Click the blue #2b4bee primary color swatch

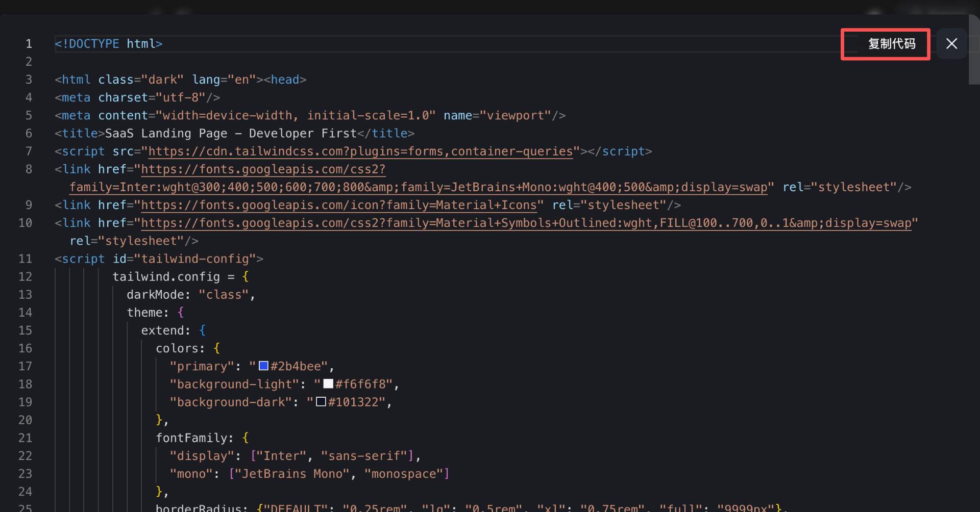pyautogui.click(x=263, y=366)
